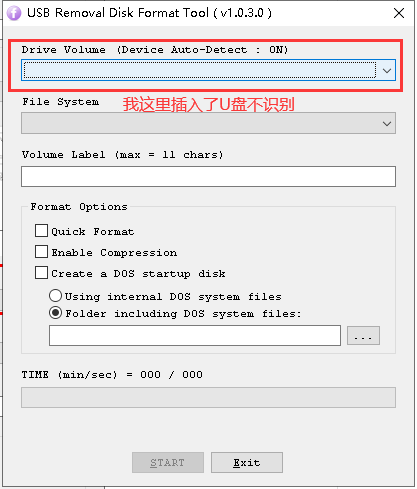Click the Drive Volume Auto-Detect label
Screen dimensions: 417x489
(155, 50)
